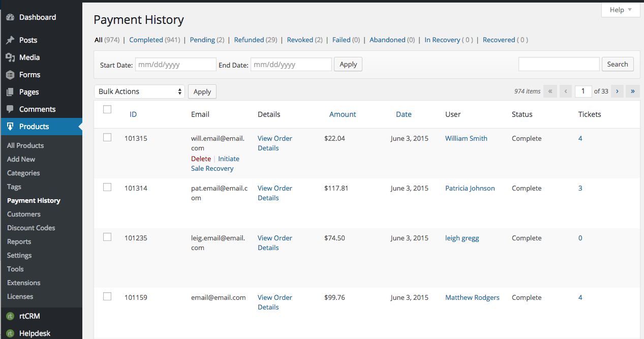This screenshot has width=644, height=339.
Task: Click the Forms icon in sidebar
Action: [x=10, y=75]
